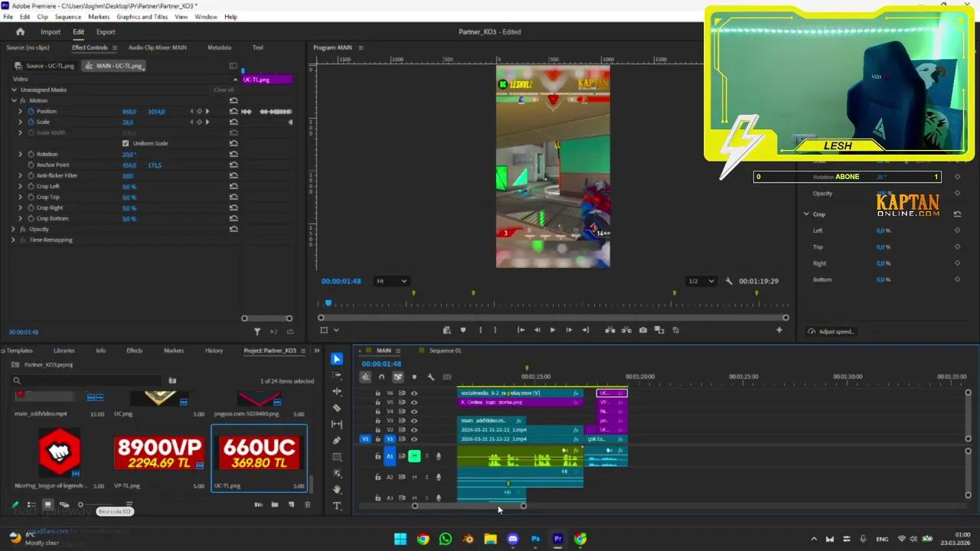Screen dimensions: 980x551
Task: Expand the Scale property
Action: pyautogui.click(x=21, y=122)
